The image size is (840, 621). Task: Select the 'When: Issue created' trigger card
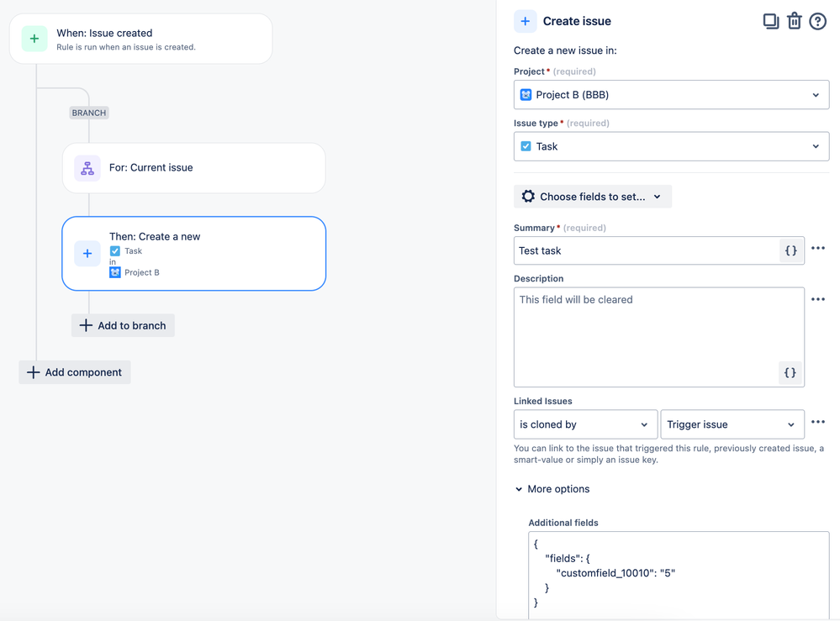[x=141, y=39]
